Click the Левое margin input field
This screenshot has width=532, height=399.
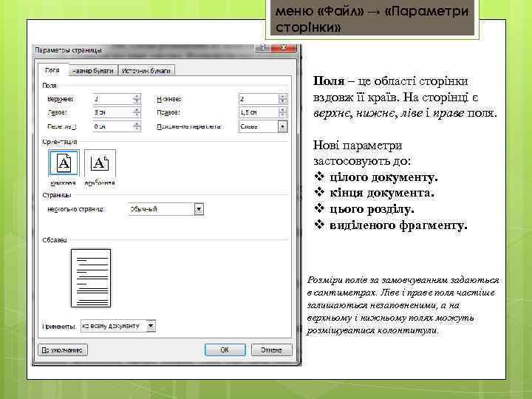click(112, 112)
